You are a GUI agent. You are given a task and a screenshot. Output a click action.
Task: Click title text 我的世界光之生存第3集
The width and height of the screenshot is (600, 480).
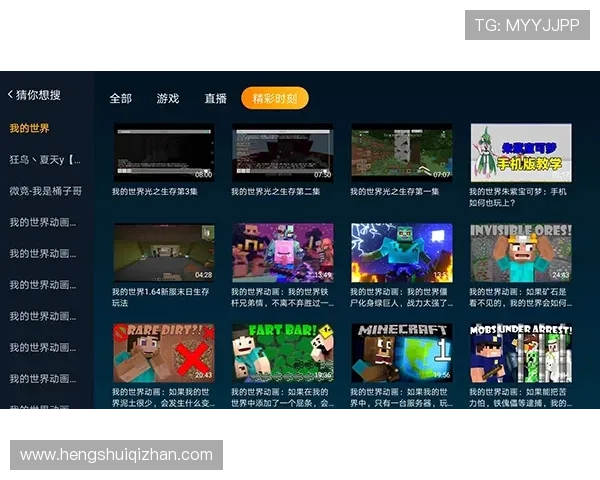155,191
